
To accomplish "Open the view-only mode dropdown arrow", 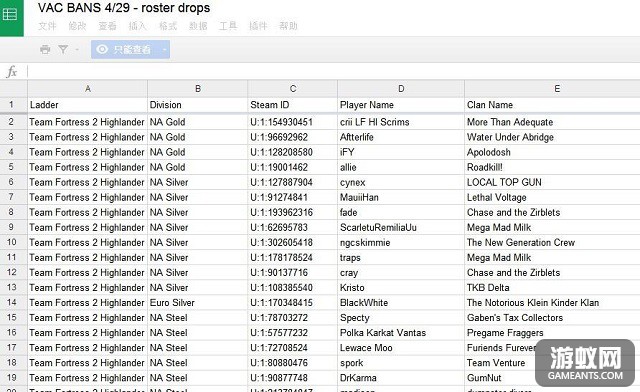I will [164, 49].
